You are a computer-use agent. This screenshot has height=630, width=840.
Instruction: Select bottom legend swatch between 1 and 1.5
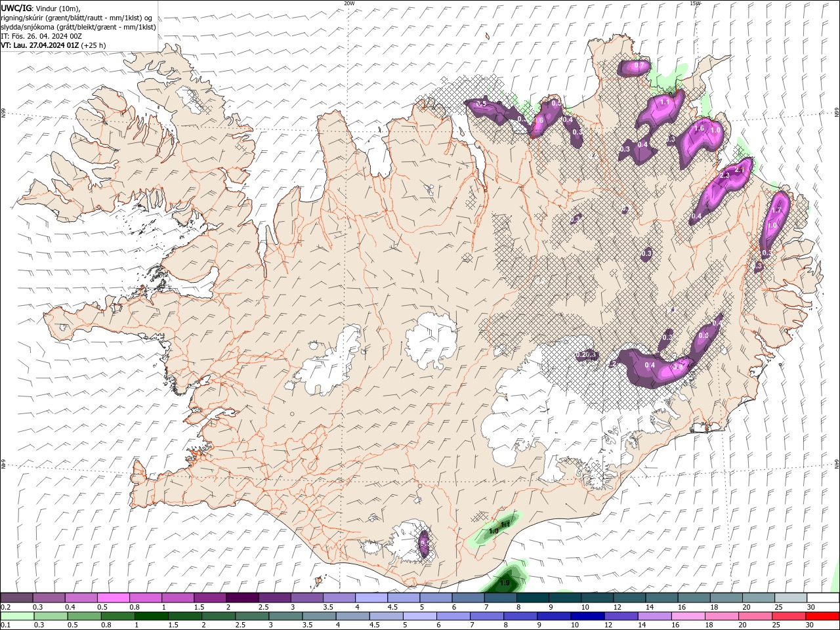(151, 616)
